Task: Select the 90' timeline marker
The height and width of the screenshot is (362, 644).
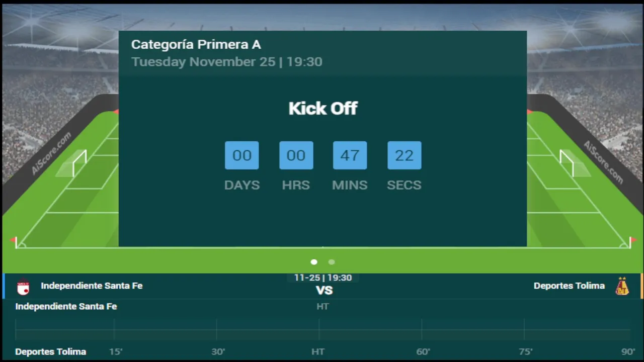Action: point(628,351)
